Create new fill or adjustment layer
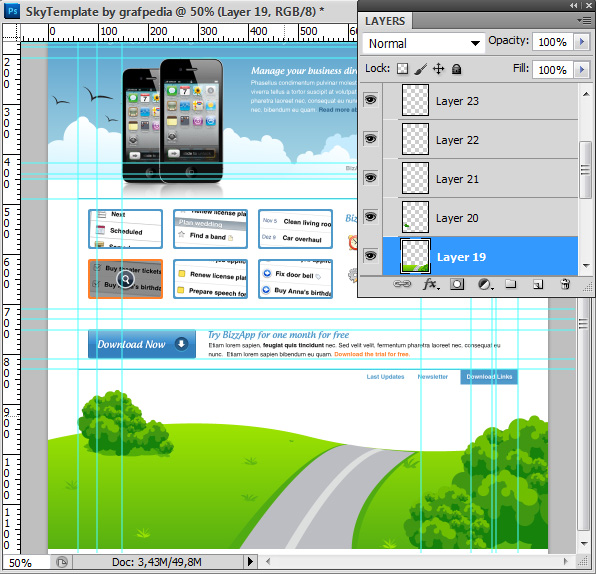The height and width of the screenshot is (574, 596). (485, 284)
